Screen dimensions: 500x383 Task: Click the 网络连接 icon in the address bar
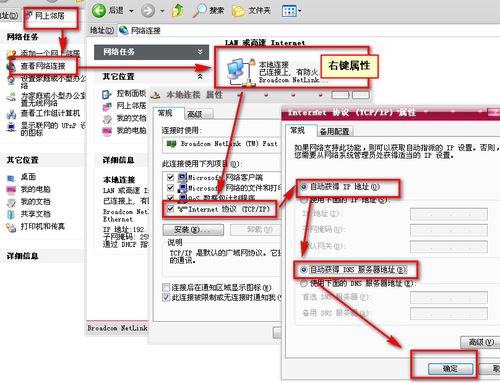pyautogui.click(x=124, y=30)
